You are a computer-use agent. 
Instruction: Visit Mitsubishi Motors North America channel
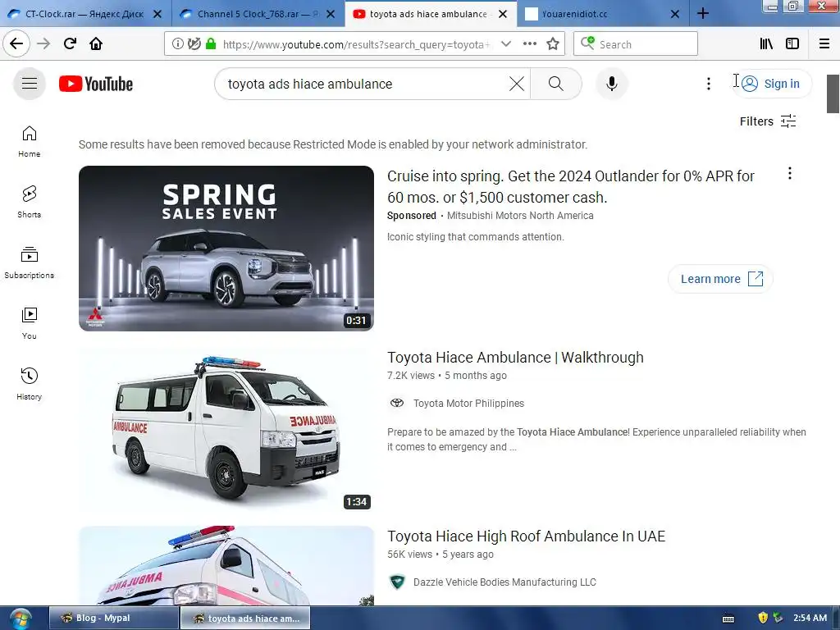pos(520,216)
